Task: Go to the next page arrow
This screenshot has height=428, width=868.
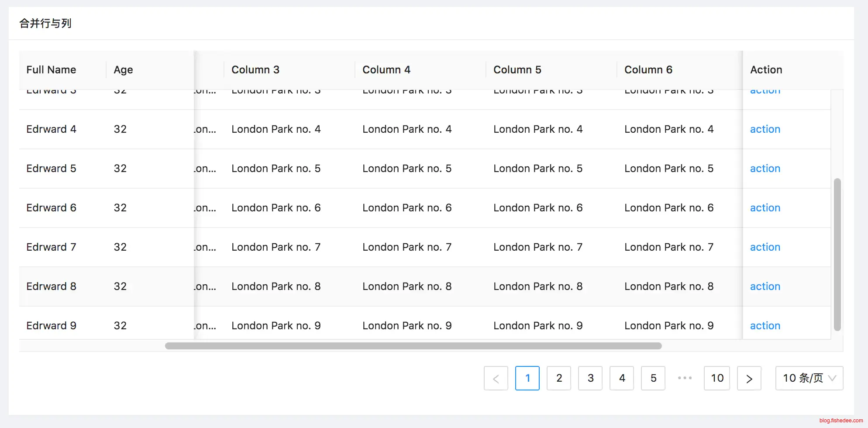Action: pyautogui.click(x=749, y=378)
